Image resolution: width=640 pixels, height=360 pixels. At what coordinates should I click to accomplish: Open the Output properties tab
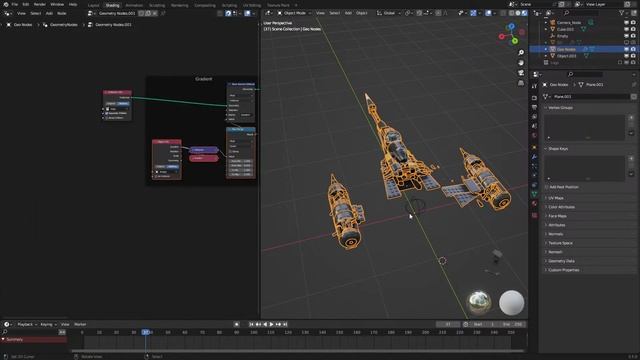(534, 107)
